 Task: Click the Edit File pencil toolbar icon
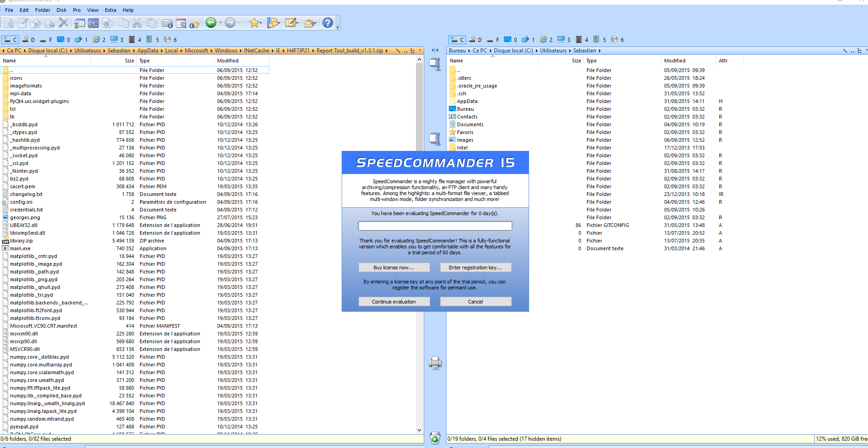[x=23, y=23]
